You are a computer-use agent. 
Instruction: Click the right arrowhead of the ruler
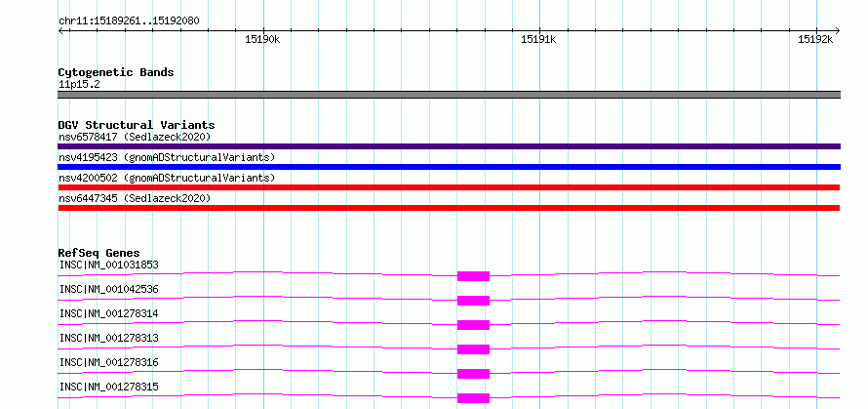837,30
